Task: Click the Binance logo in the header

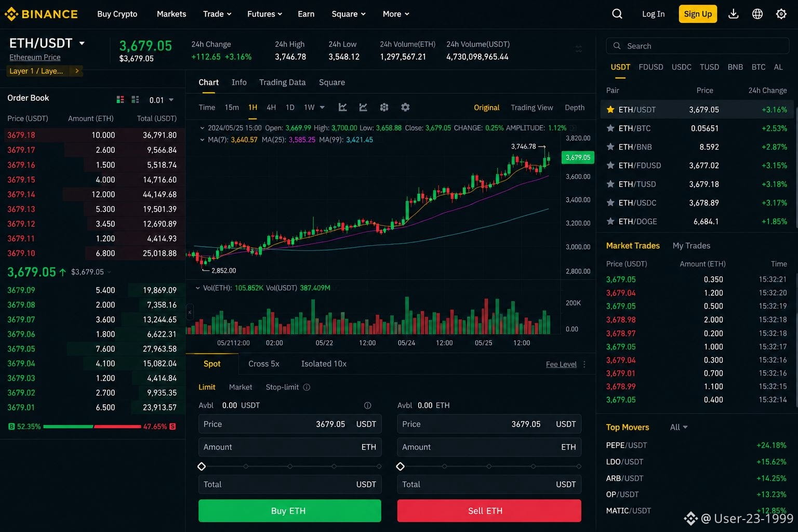Action: click(41, 14)
